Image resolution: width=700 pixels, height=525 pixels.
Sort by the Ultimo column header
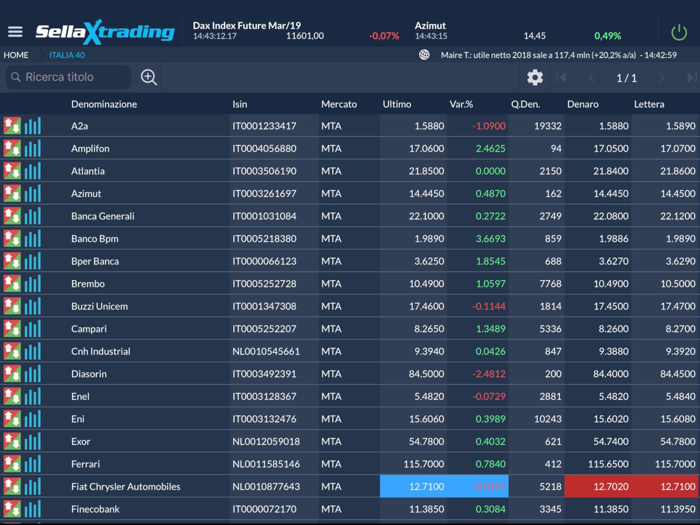(x=396, y=104)
